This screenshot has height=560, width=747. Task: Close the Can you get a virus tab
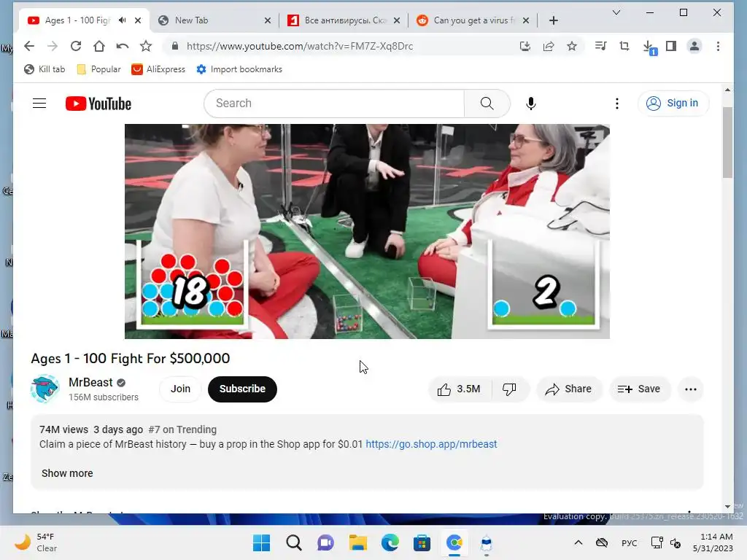click(525, 20)
